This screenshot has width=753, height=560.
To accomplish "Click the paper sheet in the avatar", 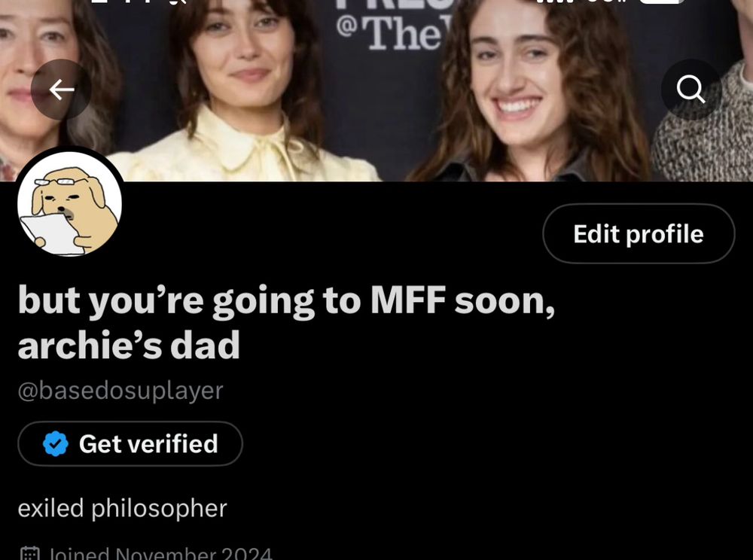I will 50,233.
